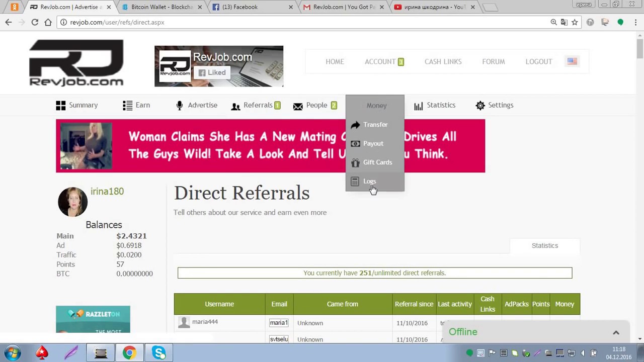Open irina180 profile avatar
Image resolution: width=644 pixels, height=362 pixels.
click(x=72, y=202)
